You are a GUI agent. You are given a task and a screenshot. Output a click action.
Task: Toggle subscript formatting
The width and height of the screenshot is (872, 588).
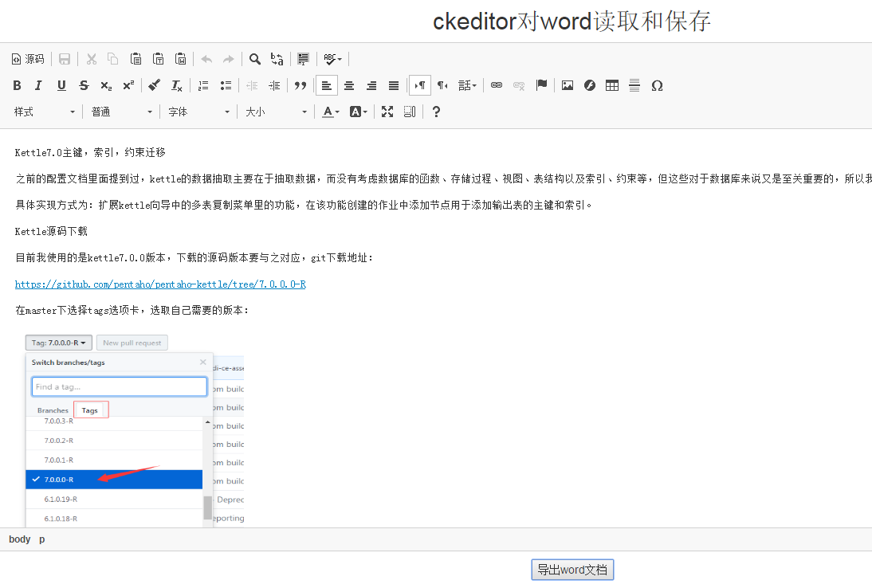106,85
